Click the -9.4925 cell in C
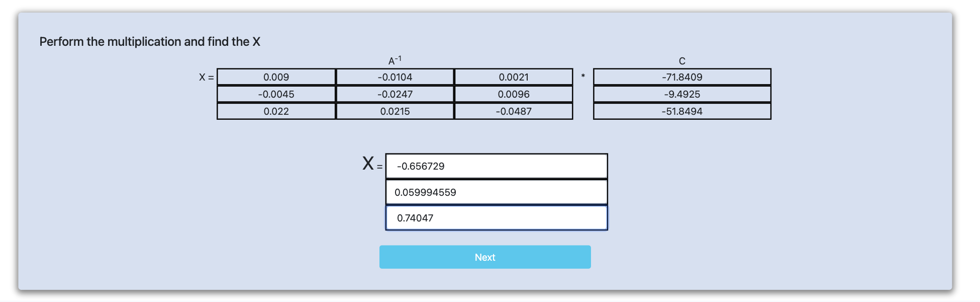The image size is (980, 302). coord(682,94)
